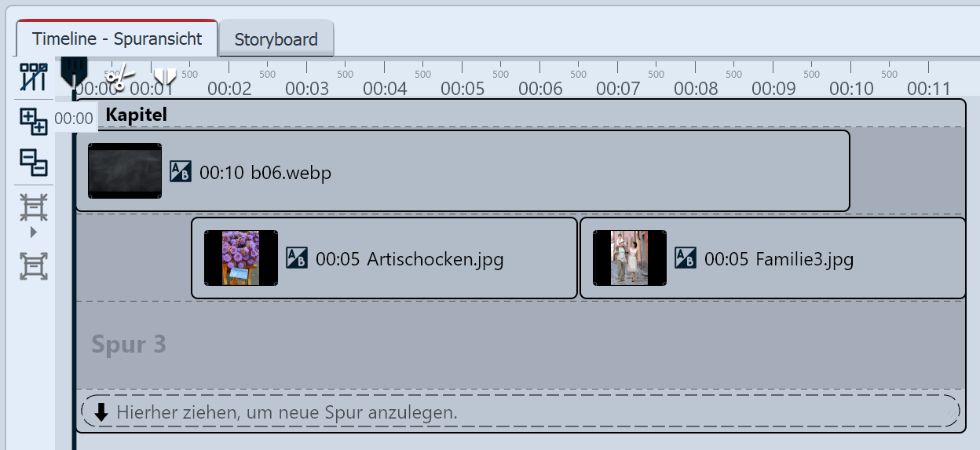Image resolution: width=980 pixels, height=450 pixels.
Task: Click the timeline markers toggle icon
Action: tap(33, 77)
